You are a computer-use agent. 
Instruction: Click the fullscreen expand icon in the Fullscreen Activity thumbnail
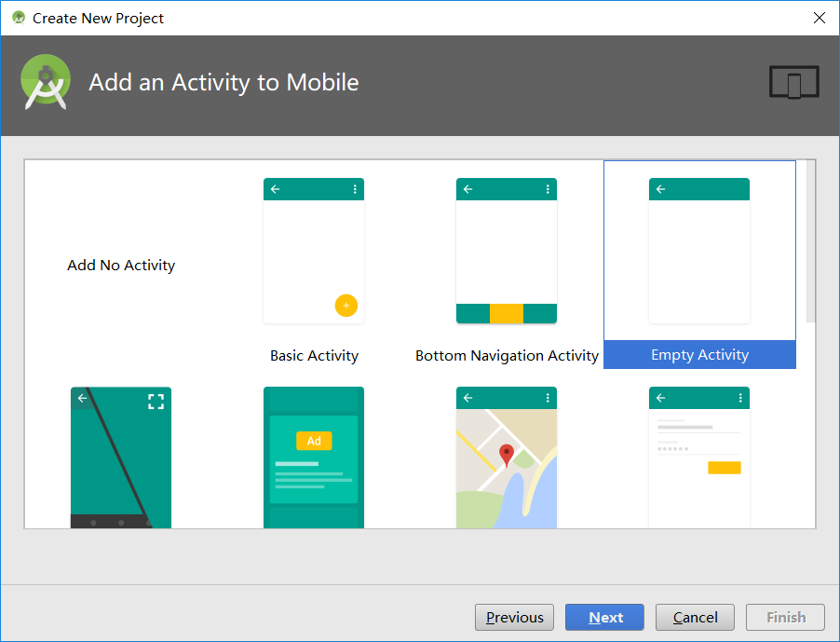[156, 401]
